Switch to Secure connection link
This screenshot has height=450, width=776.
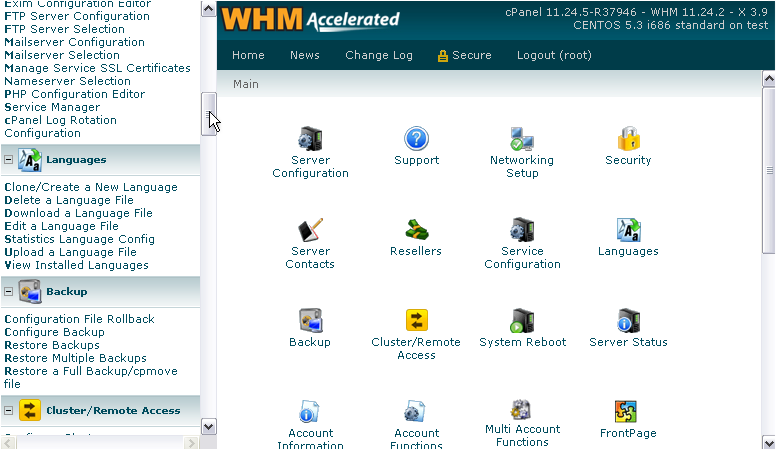(472, 55)
